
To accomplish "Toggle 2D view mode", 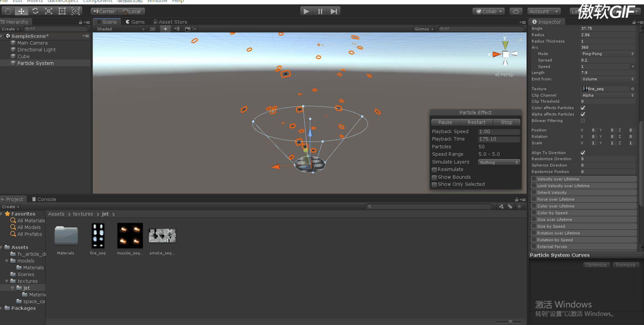I will (153, 29).
